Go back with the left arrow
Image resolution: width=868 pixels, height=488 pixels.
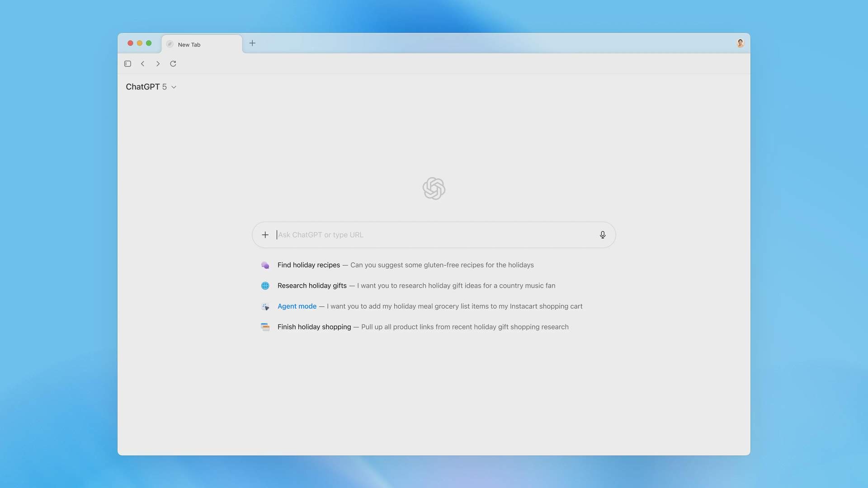coord(142,64)
